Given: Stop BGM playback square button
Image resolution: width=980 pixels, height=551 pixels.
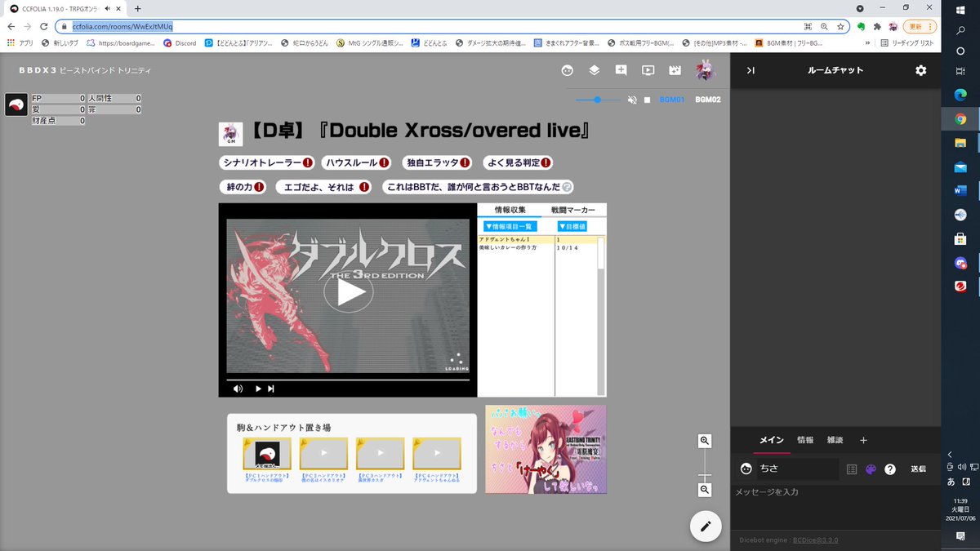Looking at the screenshot, I should tap(647, 100).
